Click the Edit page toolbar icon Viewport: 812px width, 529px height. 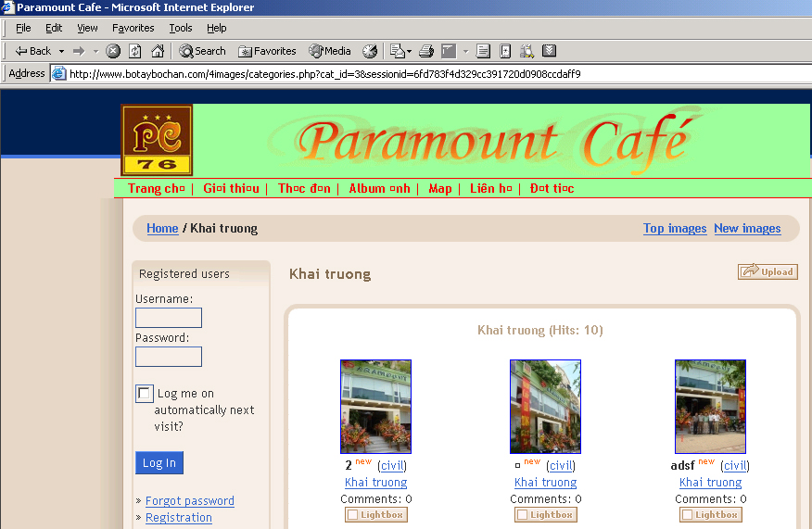pyautogui.click(x=449, y=51)
